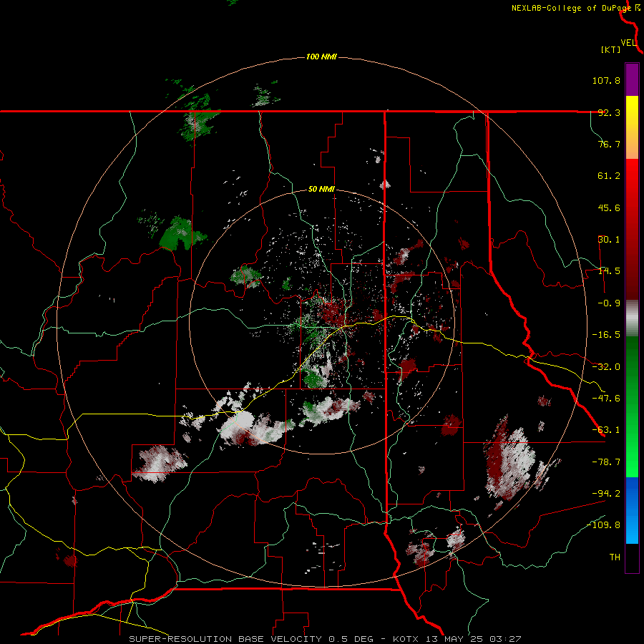
Task: Pick the red segment of the color bar
Action: pos(632,229)
